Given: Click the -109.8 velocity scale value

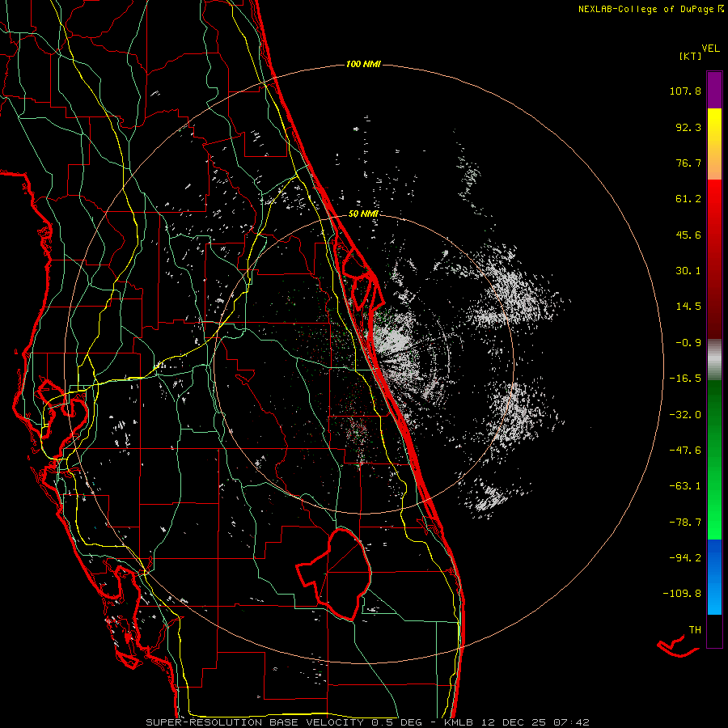Looking at the screenshot, I should 683,594.
